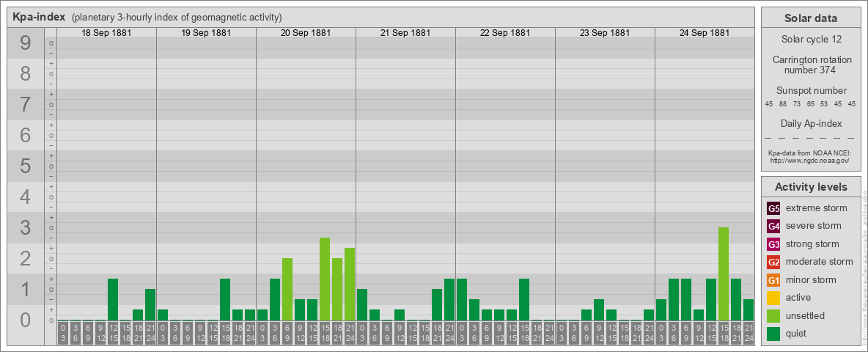Click 'Carrington rotation number 374' text
This screenshot has height=352, width=868.
pos(812,65)
